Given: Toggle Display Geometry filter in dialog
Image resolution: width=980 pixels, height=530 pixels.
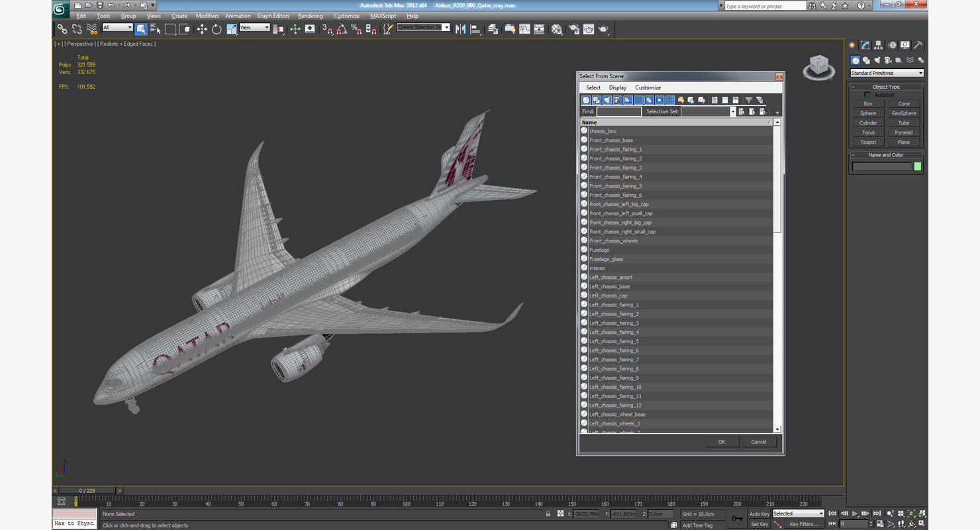Looking at the screenshot, I should (586, 100).
